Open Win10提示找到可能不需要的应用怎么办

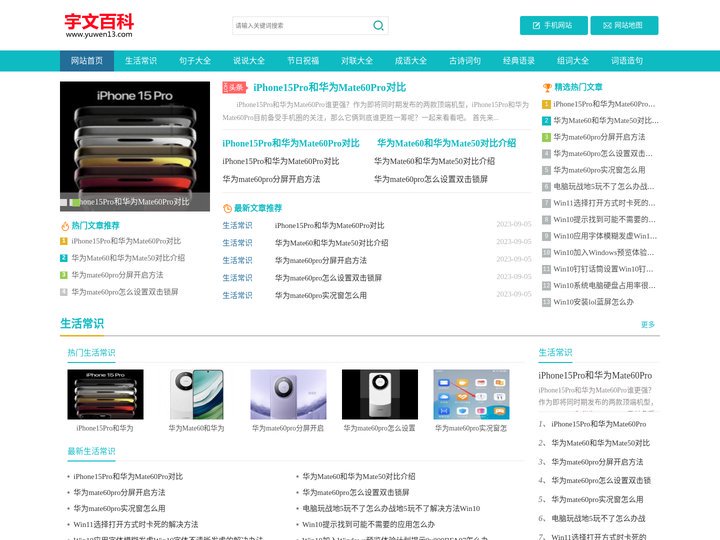(368, 524)
